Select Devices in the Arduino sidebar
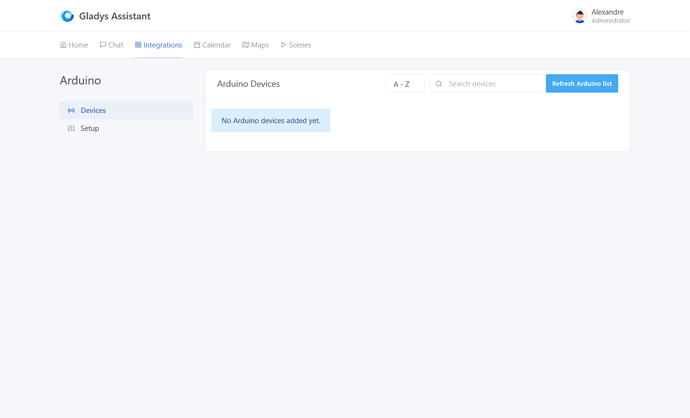Screen dimensions: 690x418 pos(126,110)
